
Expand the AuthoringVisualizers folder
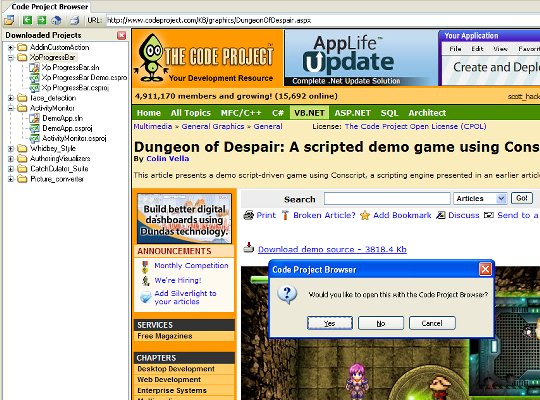point(11,159)
